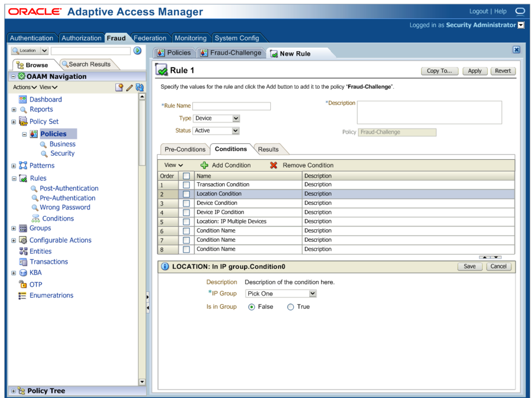Open the Security Administrator user dropdown

tap(521, 25)
